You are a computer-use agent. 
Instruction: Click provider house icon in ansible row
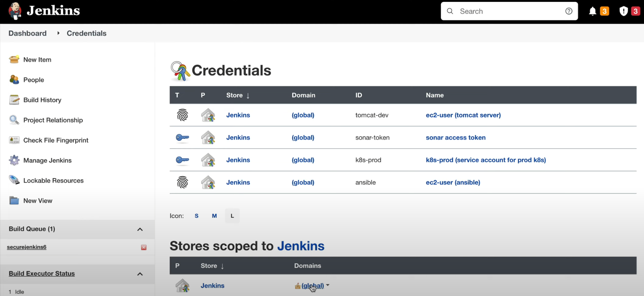pos(208,182)
